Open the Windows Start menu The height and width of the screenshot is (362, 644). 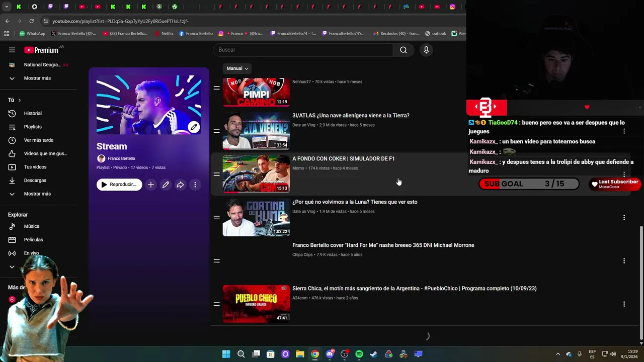click(226, 354)
